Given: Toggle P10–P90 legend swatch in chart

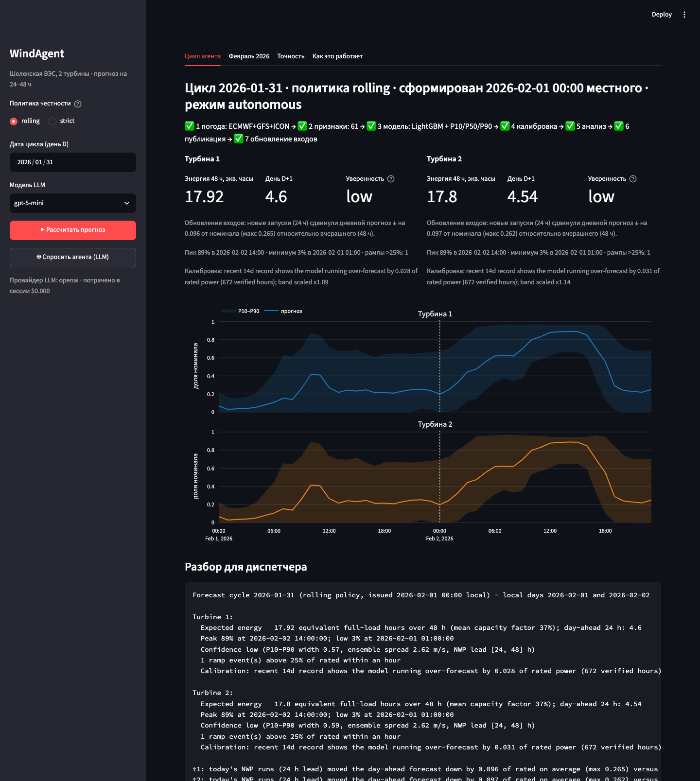Looking at the screenshot, I should 228,311.
